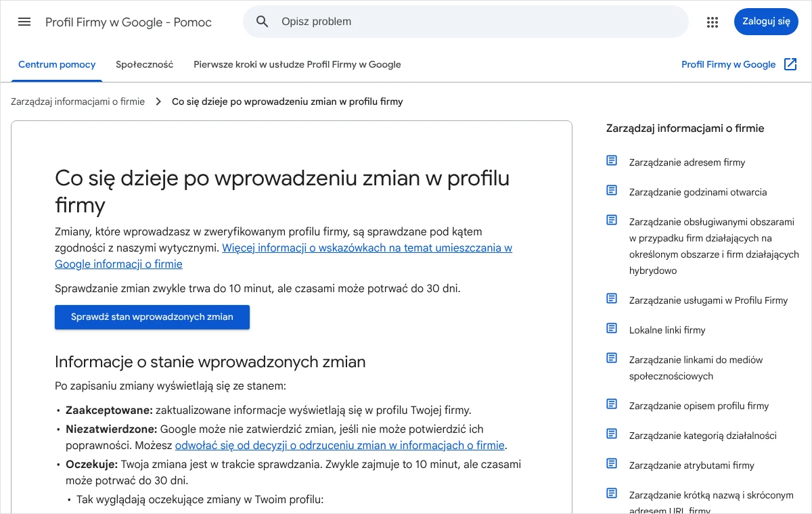Click article icon beside Zarządzanie obsługiwanymi obszarami
The image size is (812, 514).
coord(612,220)
